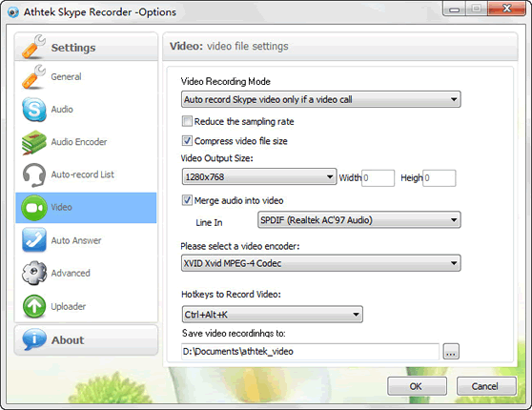Click the Auto-record List headset icon

click(x=34, y=174)
